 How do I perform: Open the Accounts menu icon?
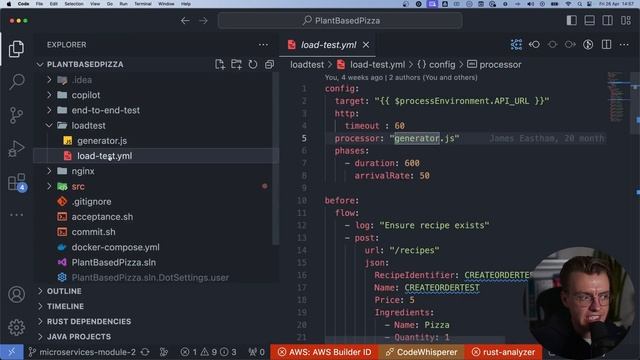[x=16, y=294]
